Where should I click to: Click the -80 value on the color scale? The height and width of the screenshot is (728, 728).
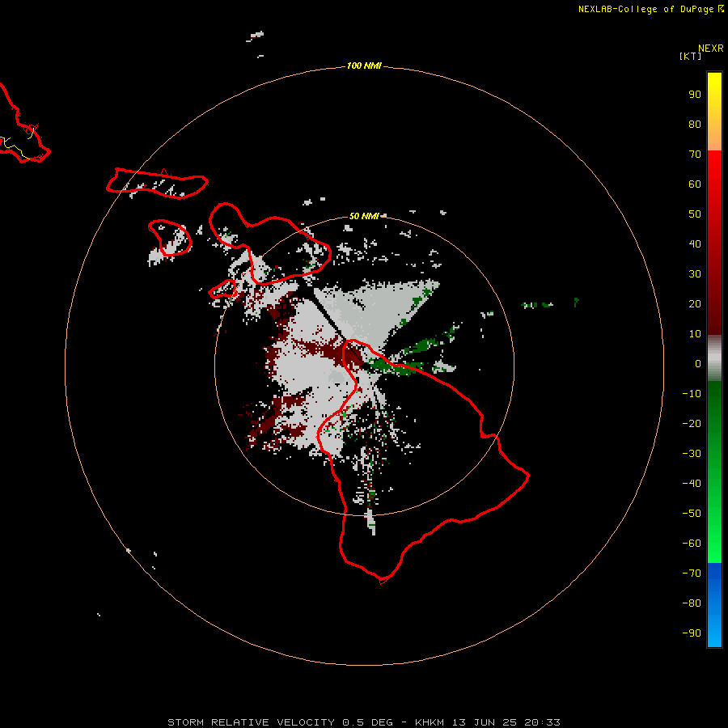[x=692, y=603]
